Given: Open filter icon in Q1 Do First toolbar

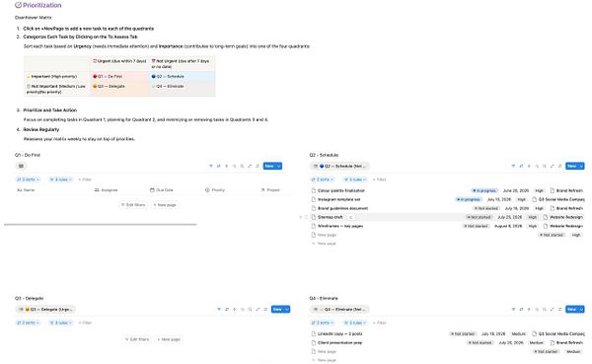Looking at the screenshot, I should point(211,166).
